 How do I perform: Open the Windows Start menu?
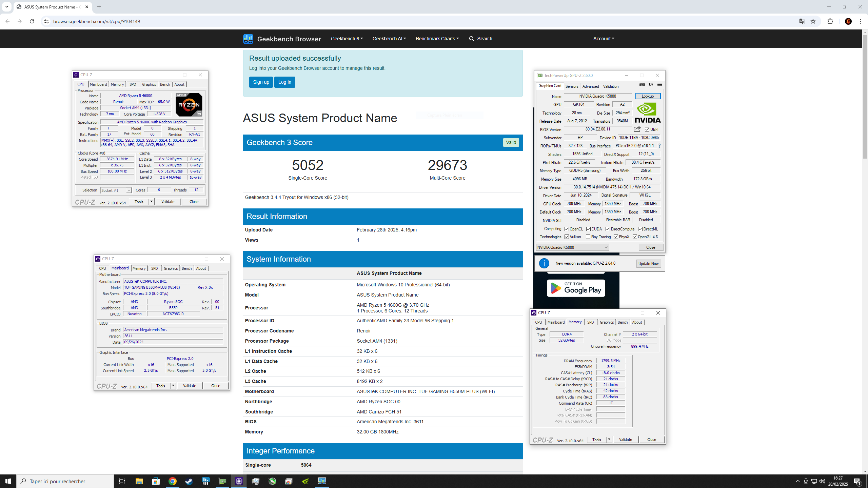pyautogui.click(x=8, y=481)
